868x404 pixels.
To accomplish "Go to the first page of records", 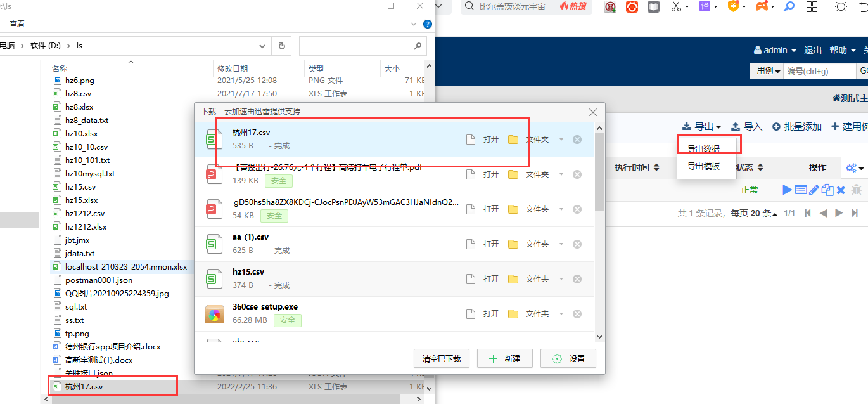I will (x=808, y=213).
